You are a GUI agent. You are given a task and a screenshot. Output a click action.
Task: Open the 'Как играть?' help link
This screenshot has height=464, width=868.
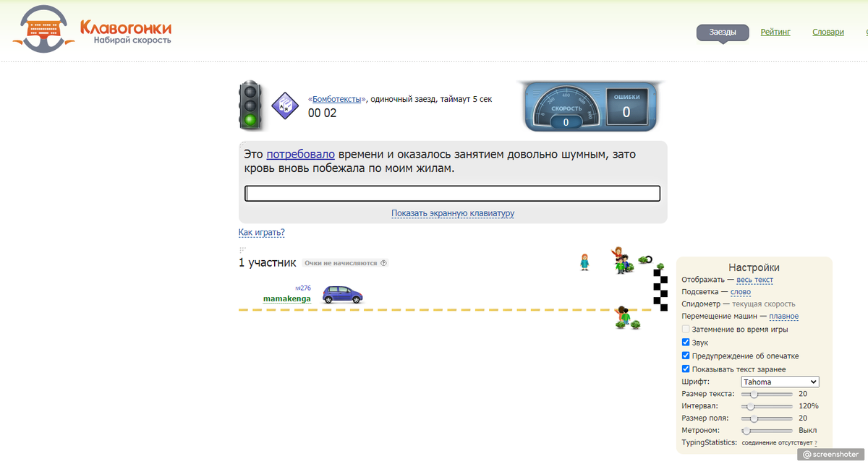[x=262, y=233]
